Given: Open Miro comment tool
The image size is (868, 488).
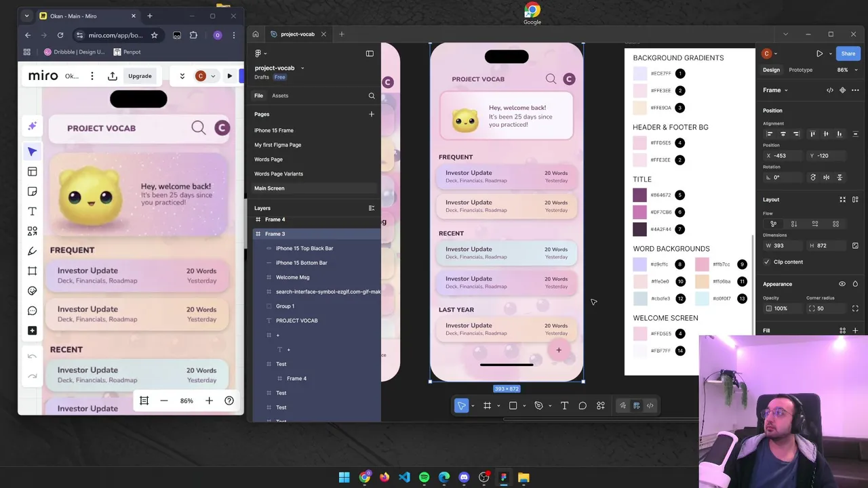Looking at the screenshot, I should pos(32,310).
